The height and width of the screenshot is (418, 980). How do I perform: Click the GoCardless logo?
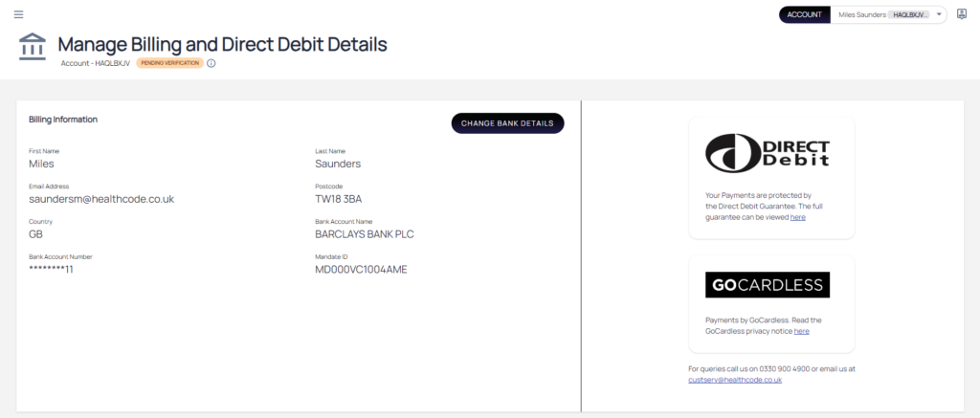tap(768, 285)
